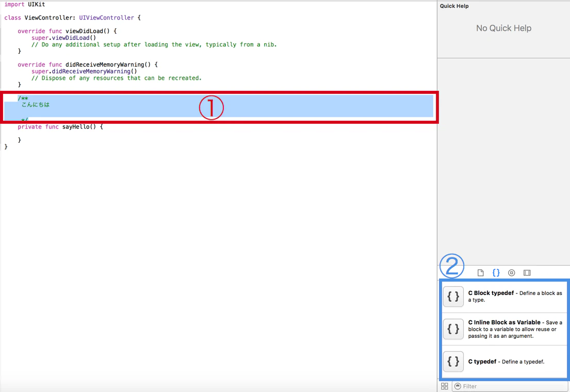Click the "private func sayHello()" line

pyautogui.click(x=60, y=127)
